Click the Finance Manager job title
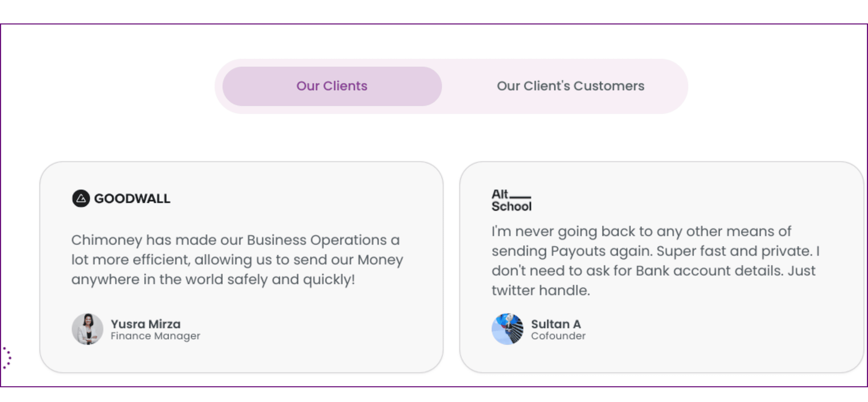868x402 pixels. click(155, 336)
